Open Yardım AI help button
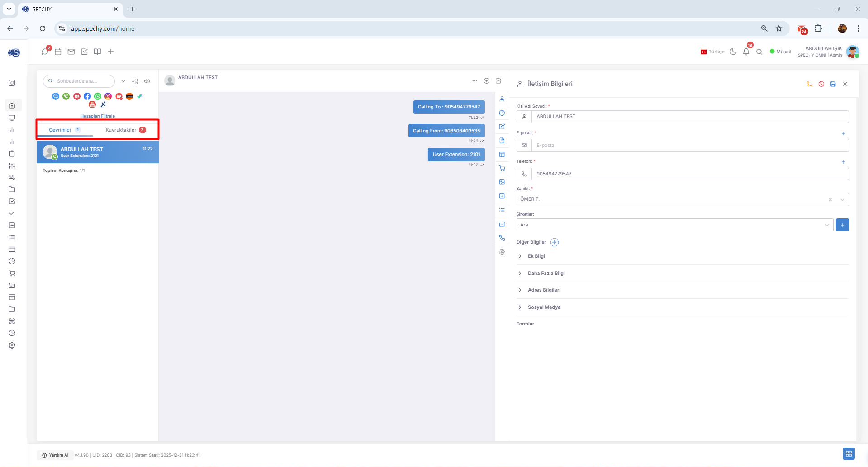 55,455
